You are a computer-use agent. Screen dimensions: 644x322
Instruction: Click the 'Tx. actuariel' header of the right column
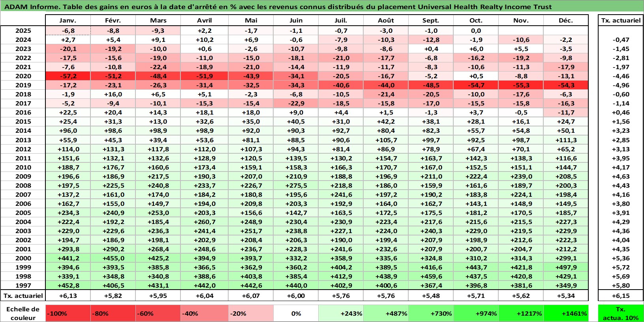click(x=621, y=21)
